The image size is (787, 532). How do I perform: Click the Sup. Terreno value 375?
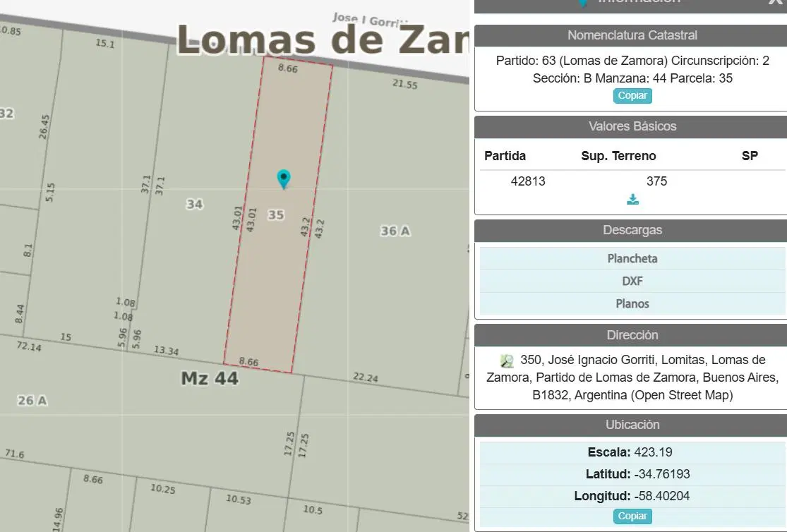coord(656,181)
